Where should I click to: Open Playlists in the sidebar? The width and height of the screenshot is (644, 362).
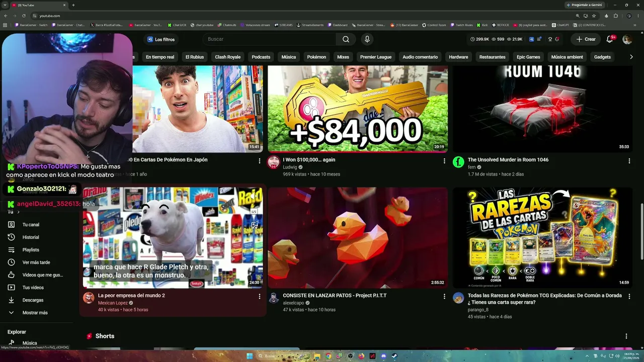pos(36,250)
